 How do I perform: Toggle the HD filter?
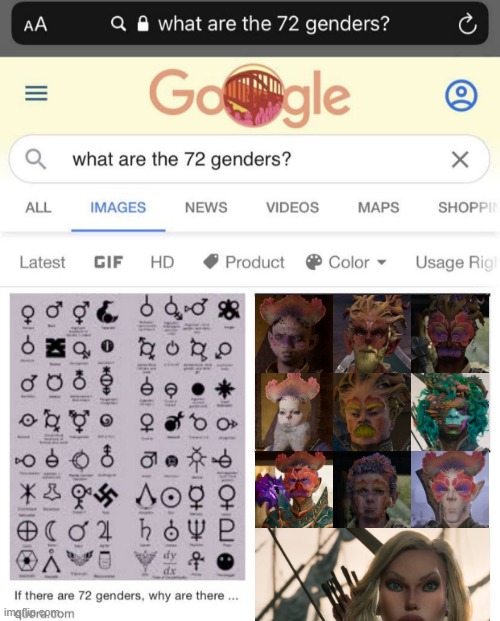pos(162,262)
